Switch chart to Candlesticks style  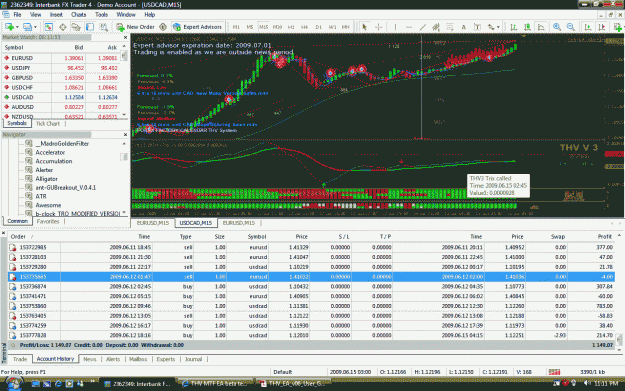[x=527, y=27]
